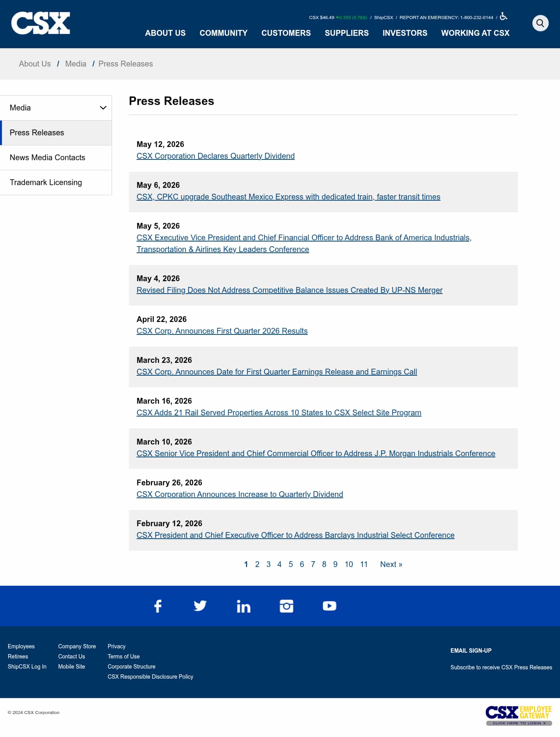The image size is (560, 737).
Task: Open CSX Twitter icon
Action: 200,606
